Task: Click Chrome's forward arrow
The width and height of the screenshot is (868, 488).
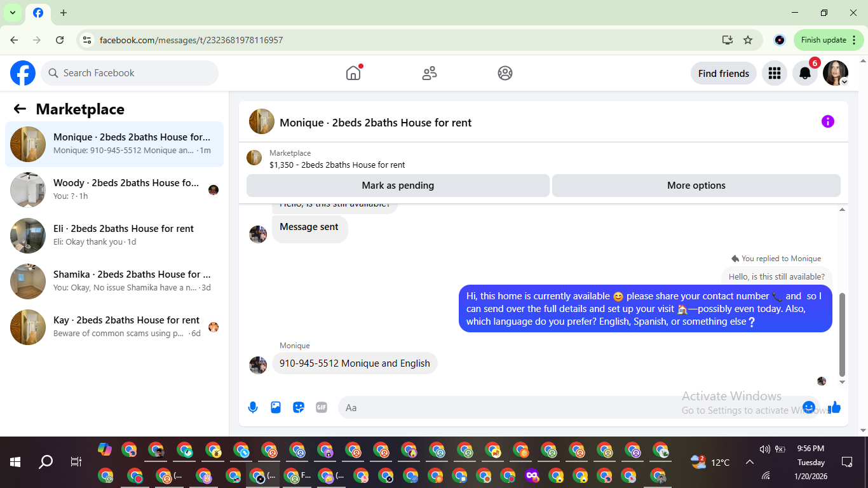Action: [x=37, y=40]
